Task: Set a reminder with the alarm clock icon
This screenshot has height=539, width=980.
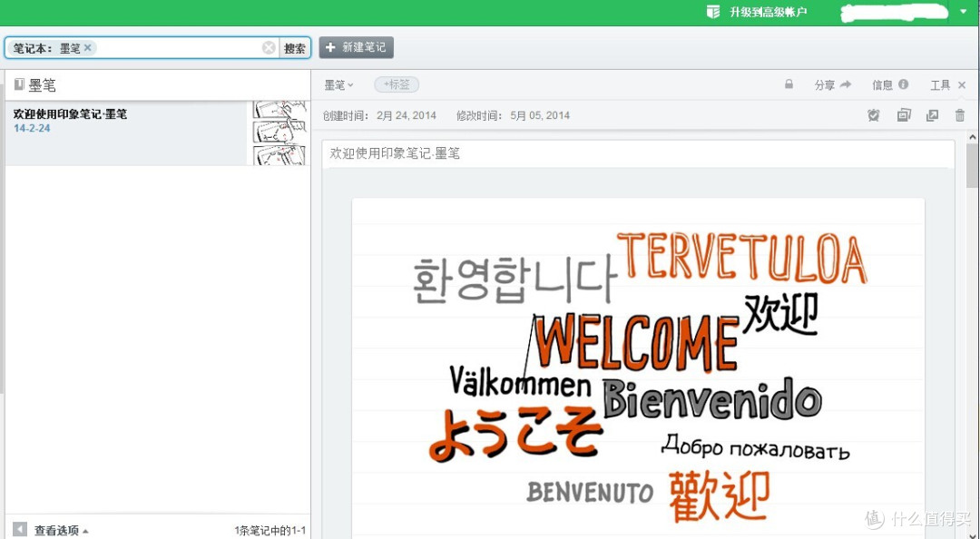Action: [x=874, y=115]
